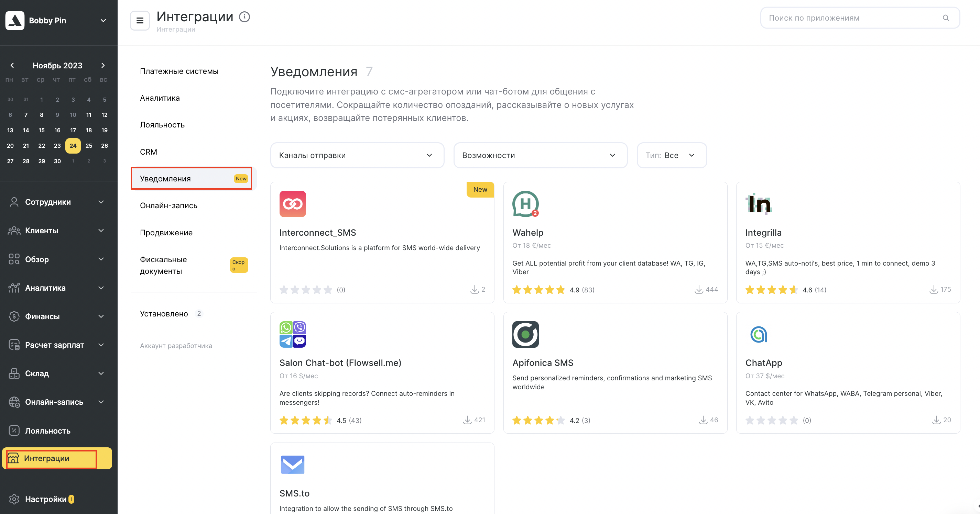The image size is (980, 514).
Task: Click the Онлайн-запись globe icon in sidebar
Action: tap(14, 402)
